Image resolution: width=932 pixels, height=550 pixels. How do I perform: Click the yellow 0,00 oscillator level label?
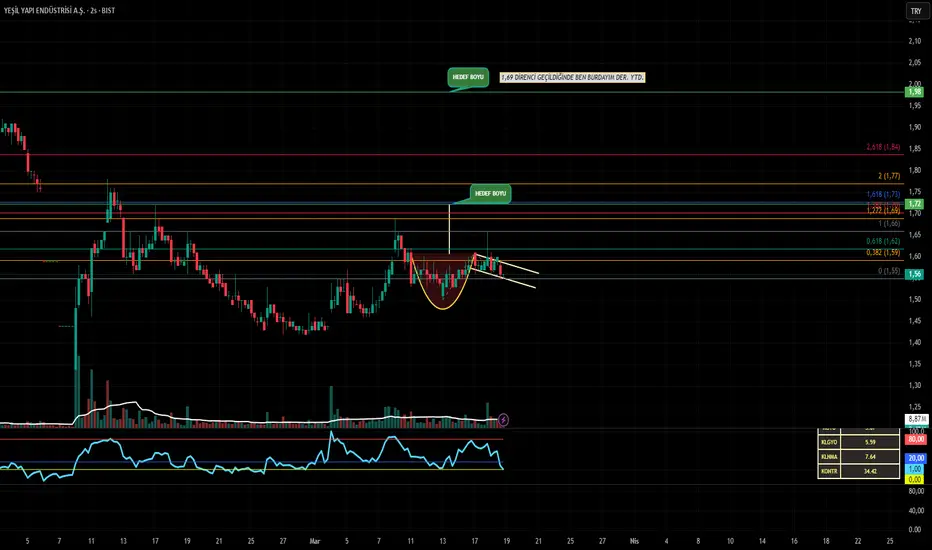click(x=915, y=479)
